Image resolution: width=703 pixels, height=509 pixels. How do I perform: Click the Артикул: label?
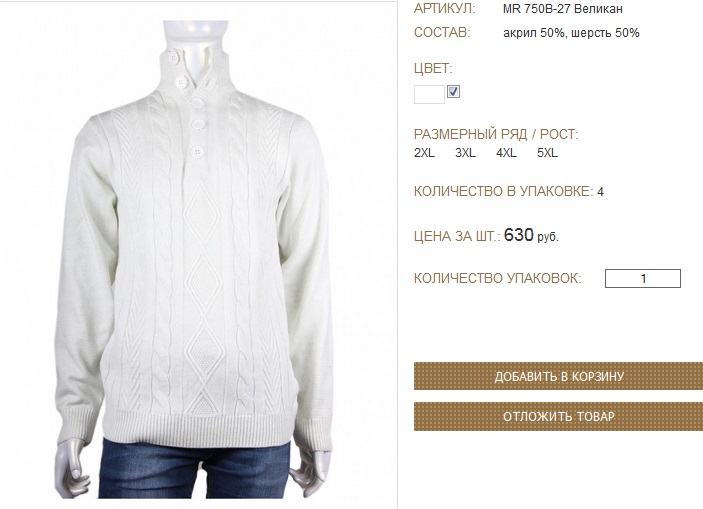pos(444,9)
